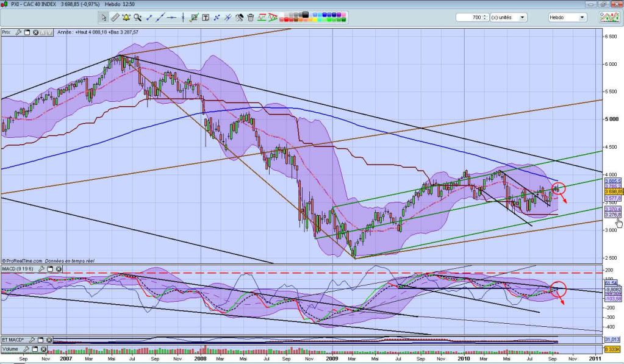
Task: Close the MACD indicator panel
Action: tap(59, 268)
